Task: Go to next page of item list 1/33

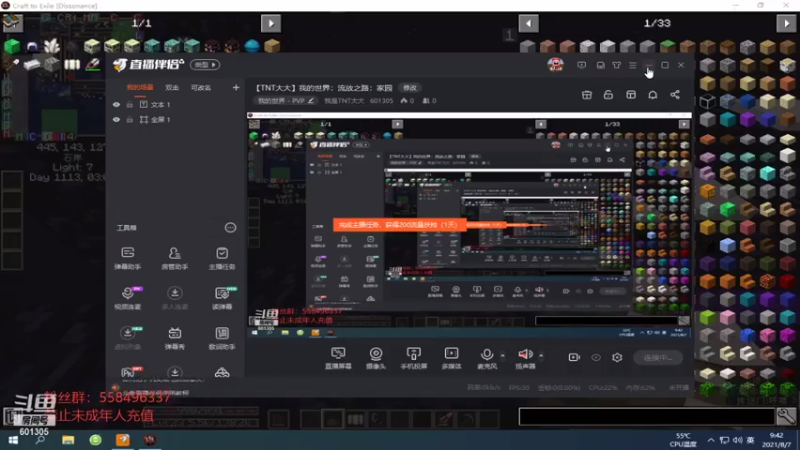Action: [x=786, y=23]
